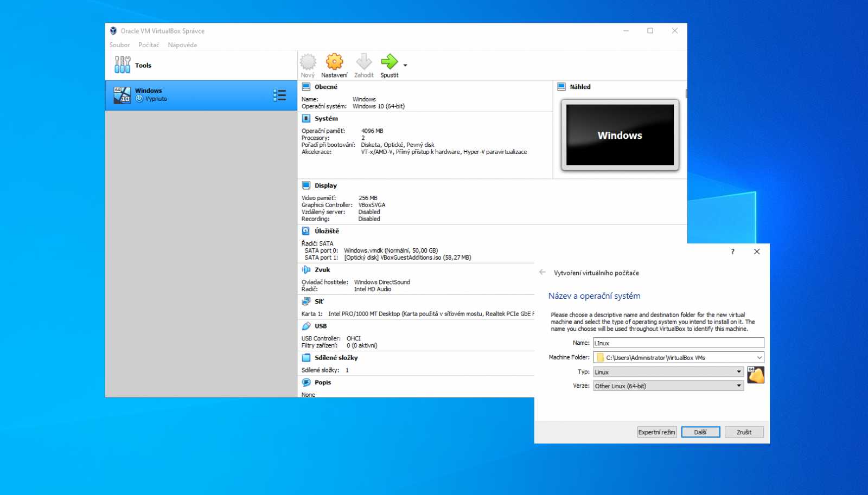Click the Windows 10 (64-bit) OS value
Viewport: 868px width, 495px height.
tap(379, 106)
